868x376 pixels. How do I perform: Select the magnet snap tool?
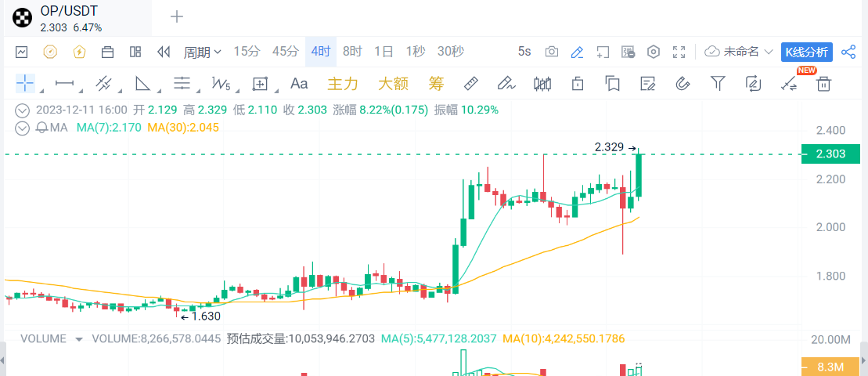682,83
